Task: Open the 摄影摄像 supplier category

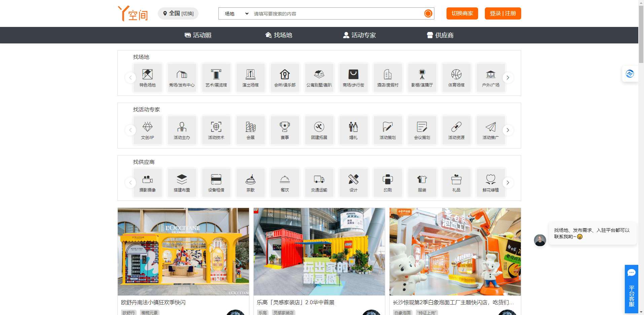Action: (147, 183)
